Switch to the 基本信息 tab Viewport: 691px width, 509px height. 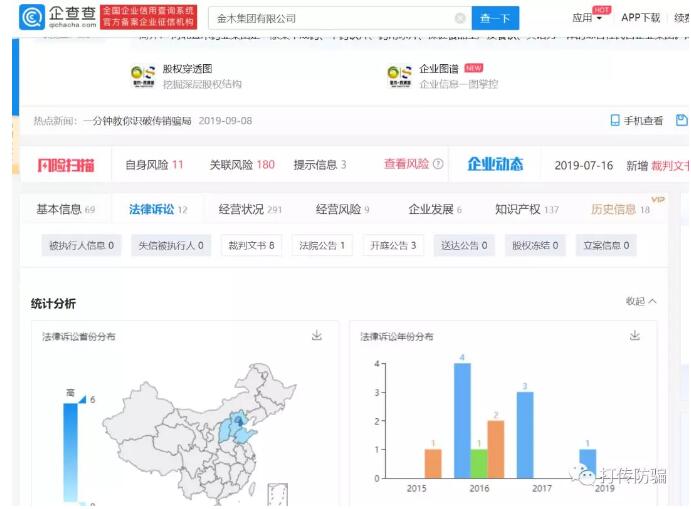tap(65, 209)
